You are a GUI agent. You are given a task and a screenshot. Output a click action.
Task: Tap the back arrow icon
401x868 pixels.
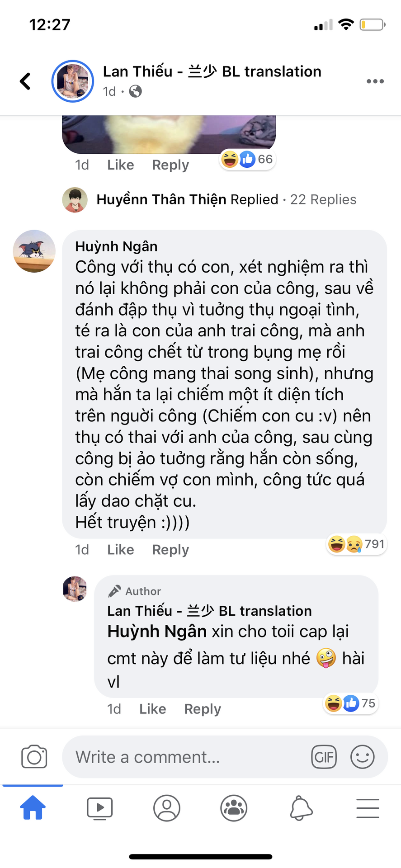[x=26, y=81]
